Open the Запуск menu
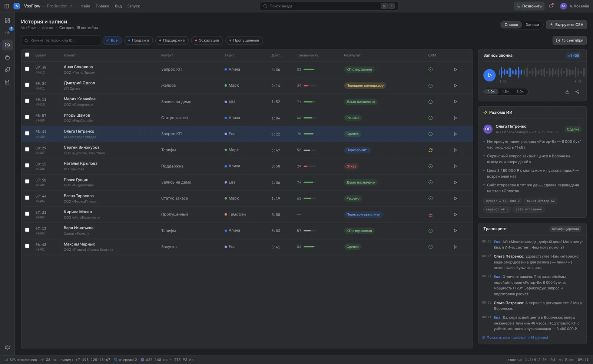This screenshot has width=593, height=364. (x=133, y=6)
